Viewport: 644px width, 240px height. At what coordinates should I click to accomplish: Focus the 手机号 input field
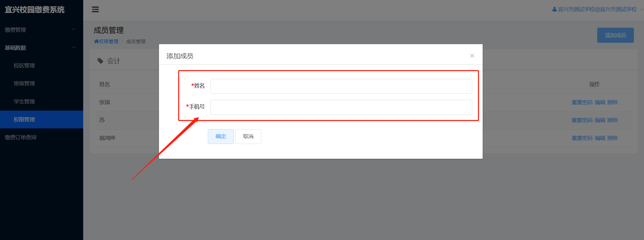click(x=341, y=107)
